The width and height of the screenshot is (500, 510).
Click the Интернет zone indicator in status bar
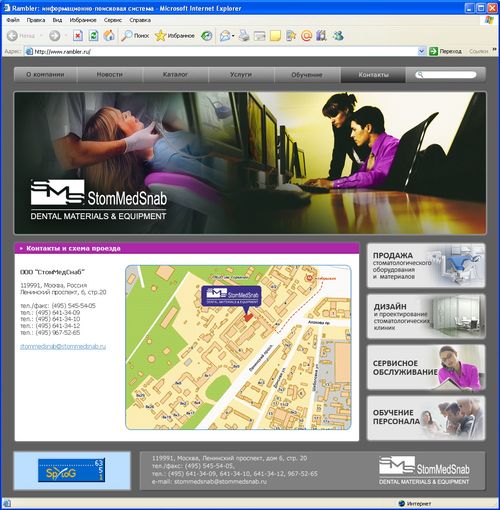pos(415,503)
